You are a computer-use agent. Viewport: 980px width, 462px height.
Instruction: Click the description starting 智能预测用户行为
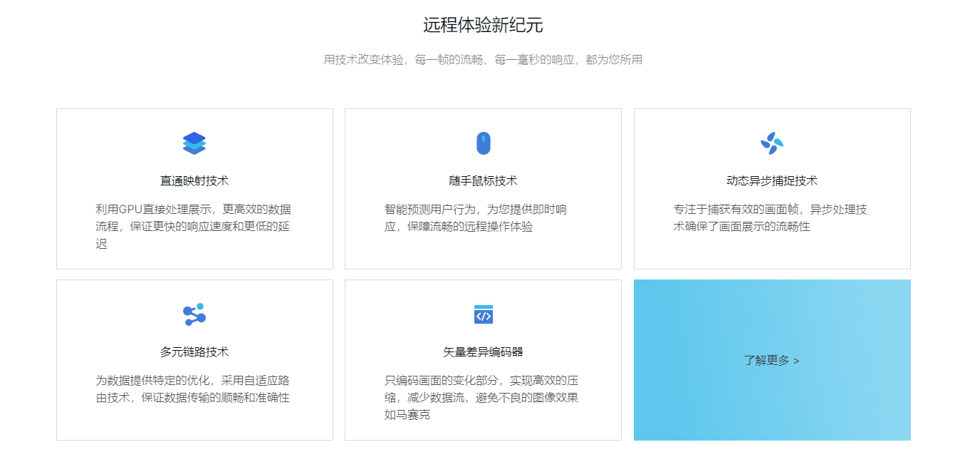(476, 218)
